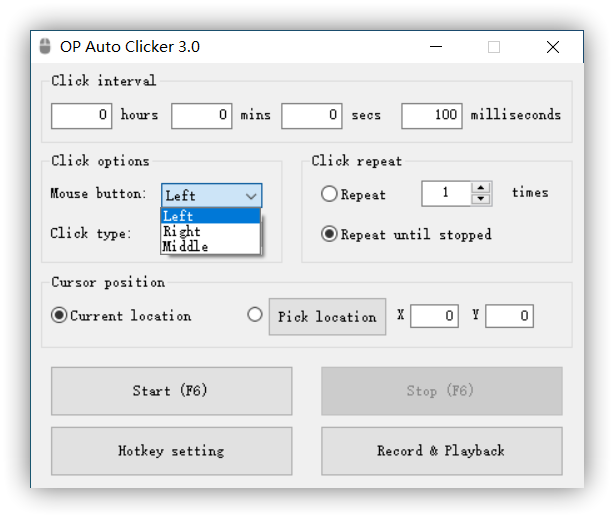The height and width of the screenshot is (518, 614).
Task: Collapse the Mouse button dropdown
Action: point(251,196)
